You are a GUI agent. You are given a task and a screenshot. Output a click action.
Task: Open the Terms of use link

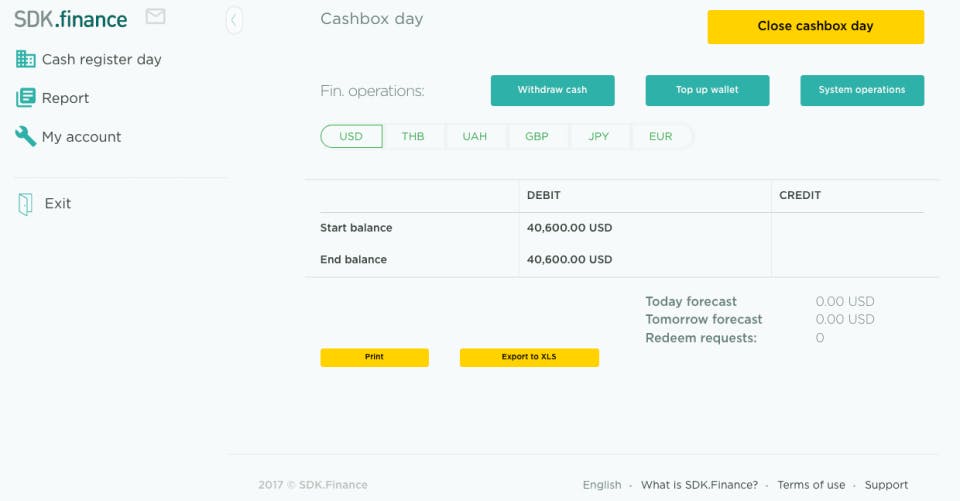point(811,485)
